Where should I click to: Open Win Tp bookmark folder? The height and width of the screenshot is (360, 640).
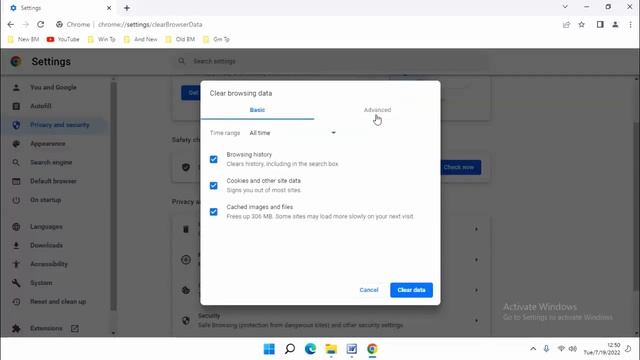pos(102,39)
